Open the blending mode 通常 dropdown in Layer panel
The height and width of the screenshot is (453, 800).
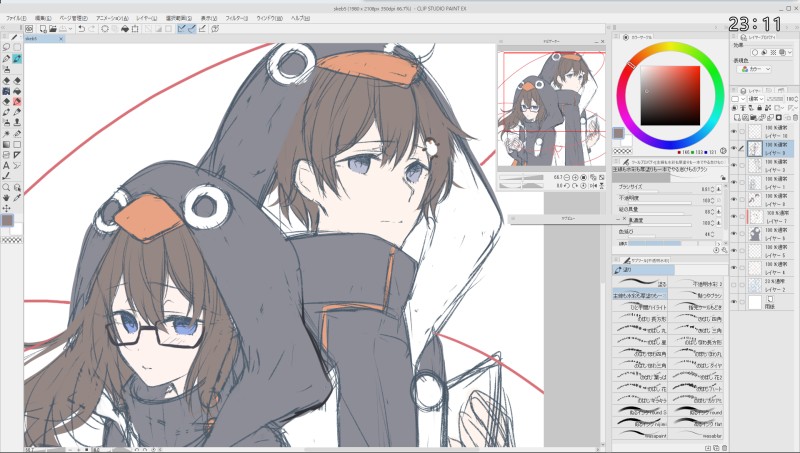pos(756,99)
